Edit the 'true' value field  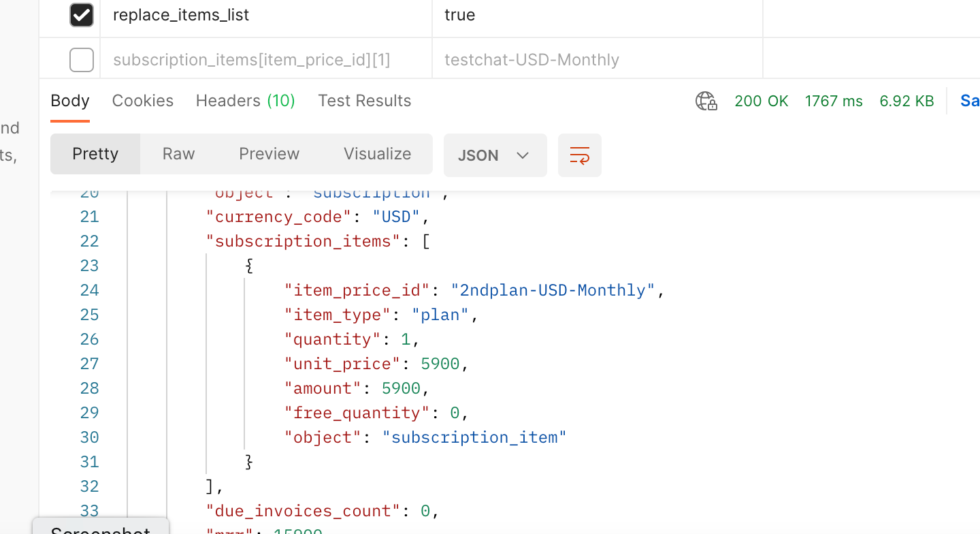596,15
